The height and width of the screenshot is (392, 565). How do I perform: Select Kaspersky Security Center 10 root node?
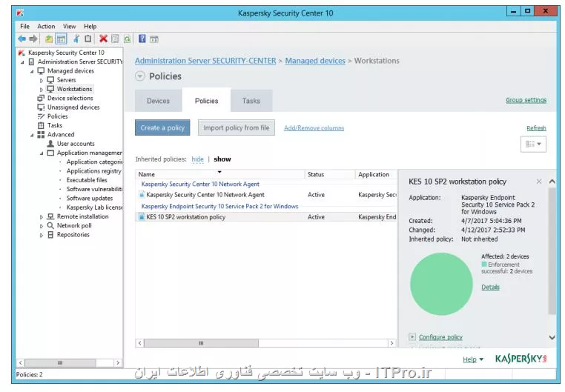pos(66,53)
